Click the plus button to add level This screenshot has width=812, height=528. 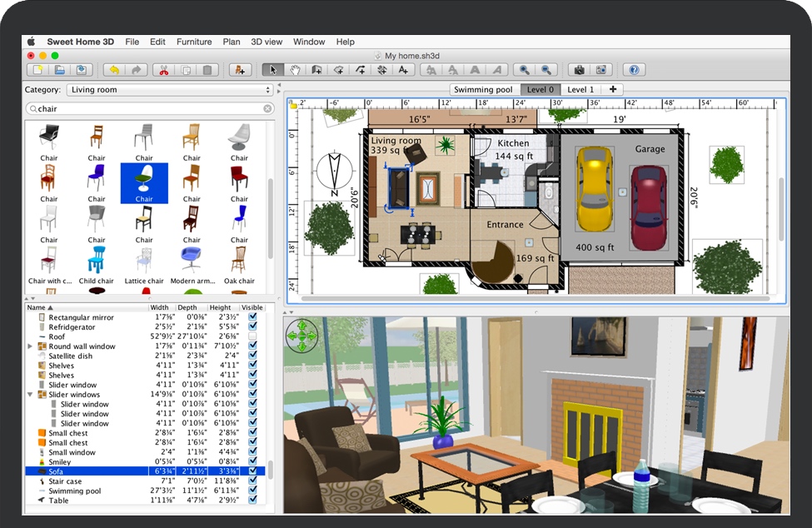613,89
